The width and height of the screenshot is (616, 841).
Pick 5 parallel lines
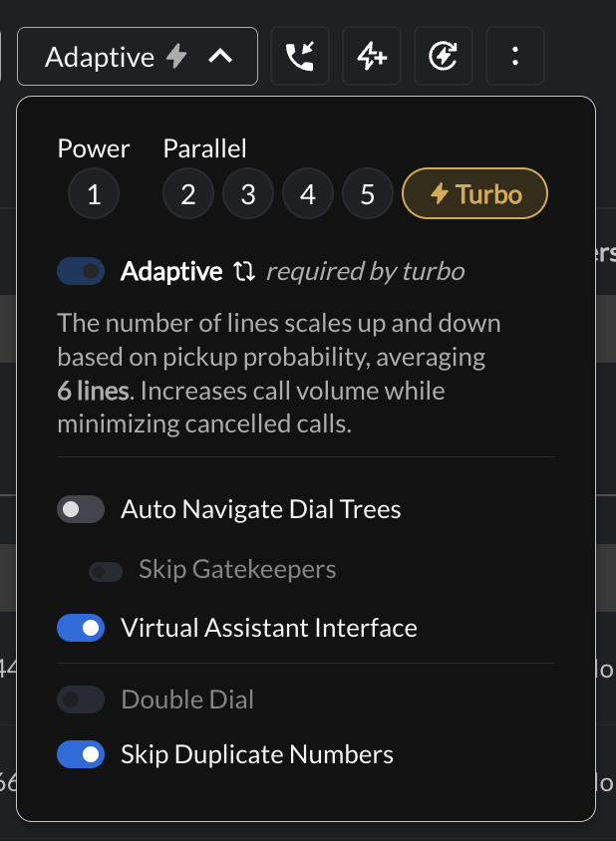click(x=368, y=193)
